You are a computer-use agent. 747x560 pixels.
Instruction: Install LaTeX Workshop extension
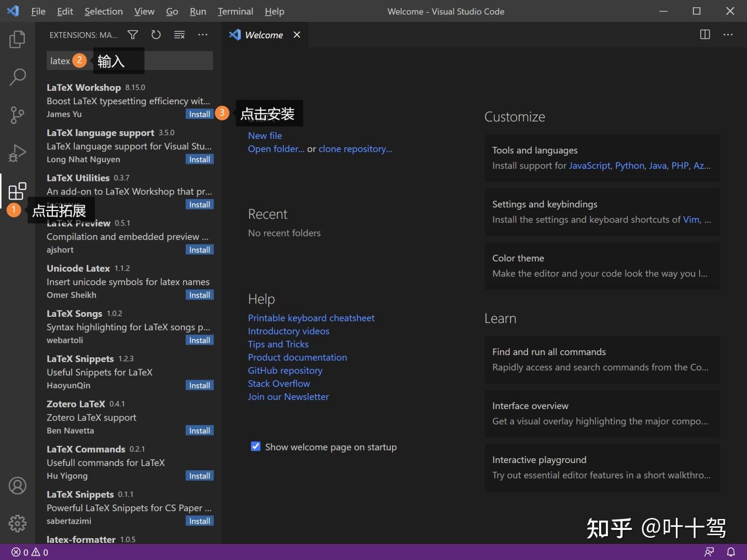coord(200,114)
